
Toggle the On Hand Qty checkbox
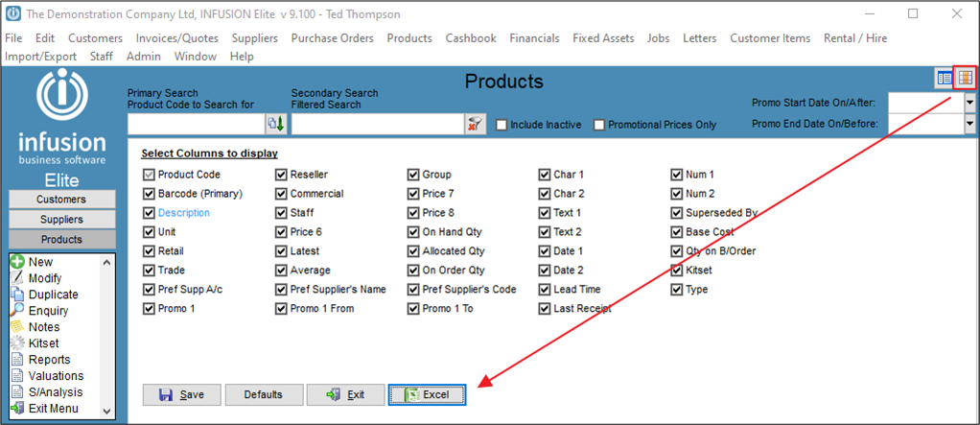(x=412, y=232)
